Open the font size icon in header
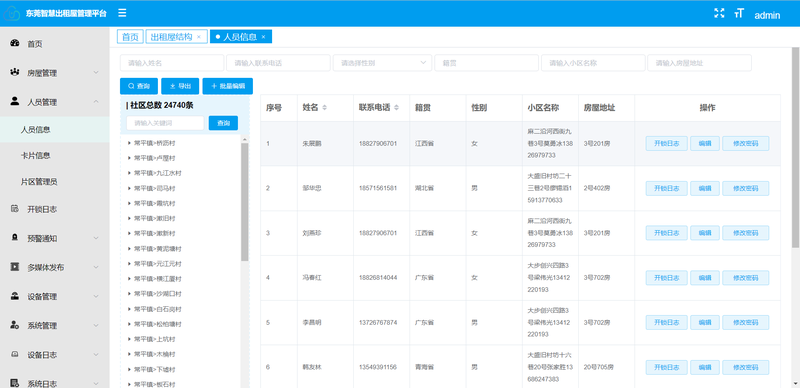This screenshot has height=388, width=800. point(739,14)
